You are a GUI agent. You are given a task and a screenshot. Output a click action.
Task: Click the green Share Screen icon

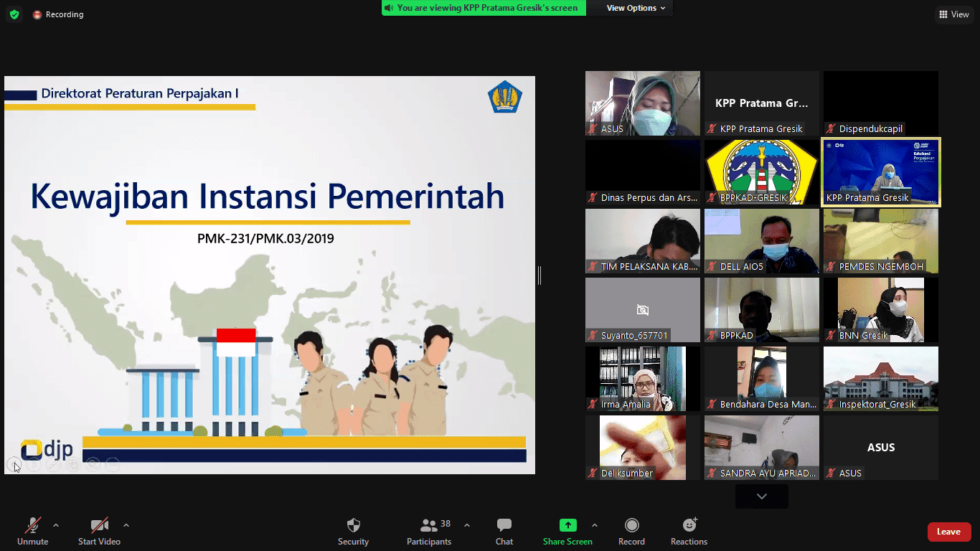(x=567, y=525)
